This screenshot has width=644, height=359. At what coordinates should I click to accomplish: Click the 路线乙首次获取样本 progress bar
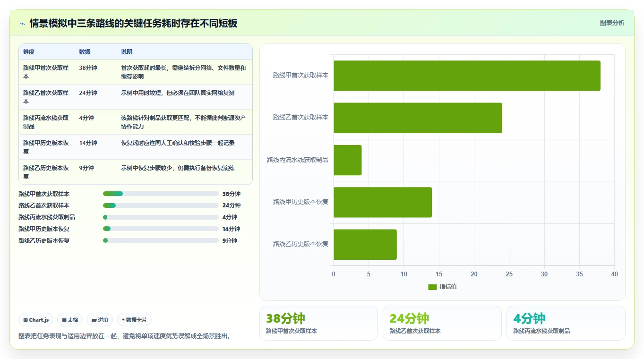click(x=161, y=205)
